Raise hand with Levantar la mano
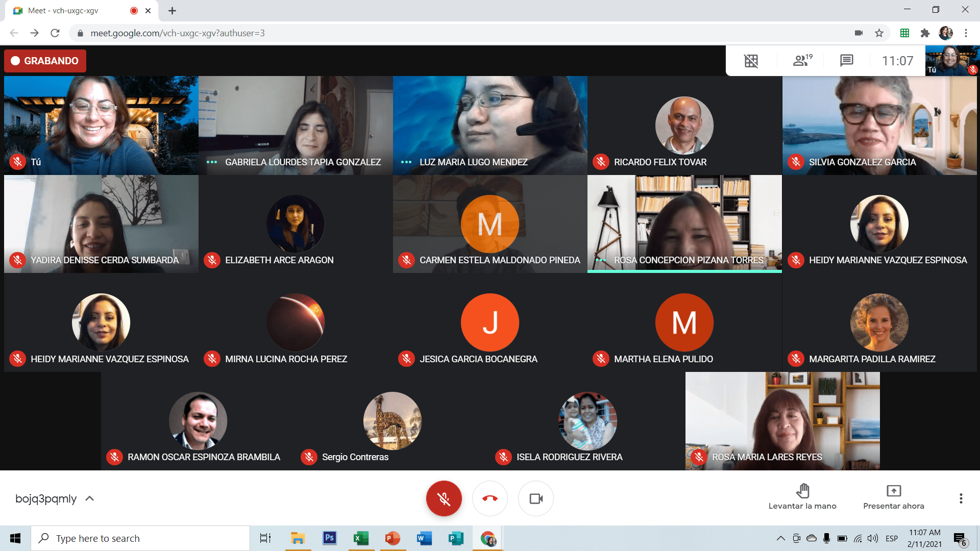 coord(802,497)
